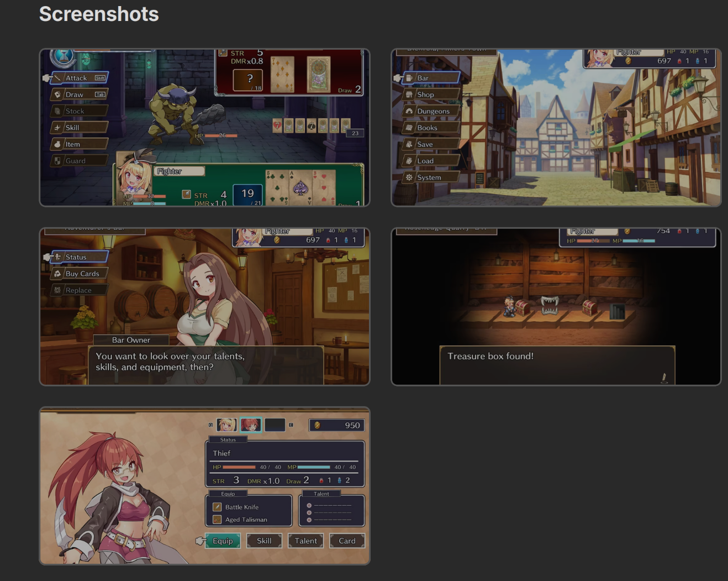
Task: Choose Item in the battle command menu
Action: (x=78, y=144)
